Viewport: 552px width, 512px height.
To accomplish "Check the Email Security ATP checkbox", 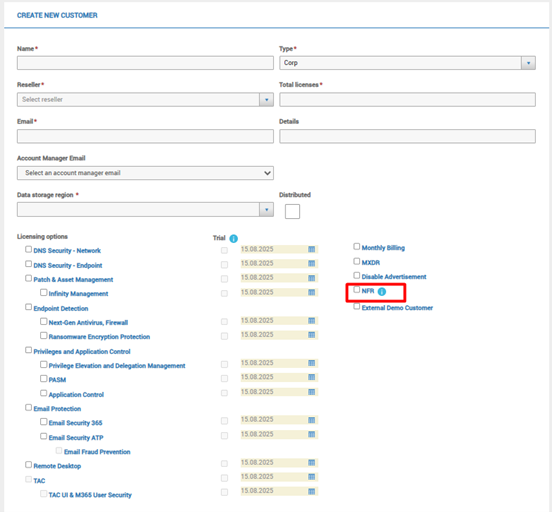I will pyautogui.click(x=44, y=436).
